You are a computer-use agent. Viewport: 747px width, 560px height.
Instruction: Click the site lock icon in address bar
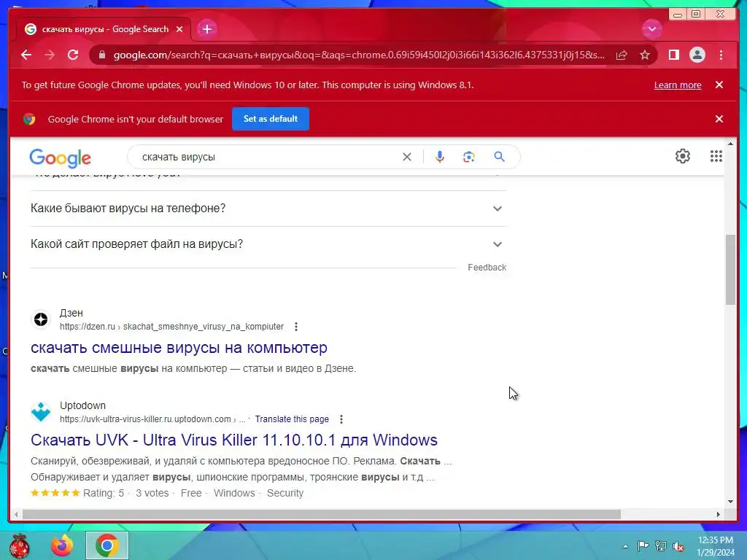pyautogui.click(x=101, y=55)
